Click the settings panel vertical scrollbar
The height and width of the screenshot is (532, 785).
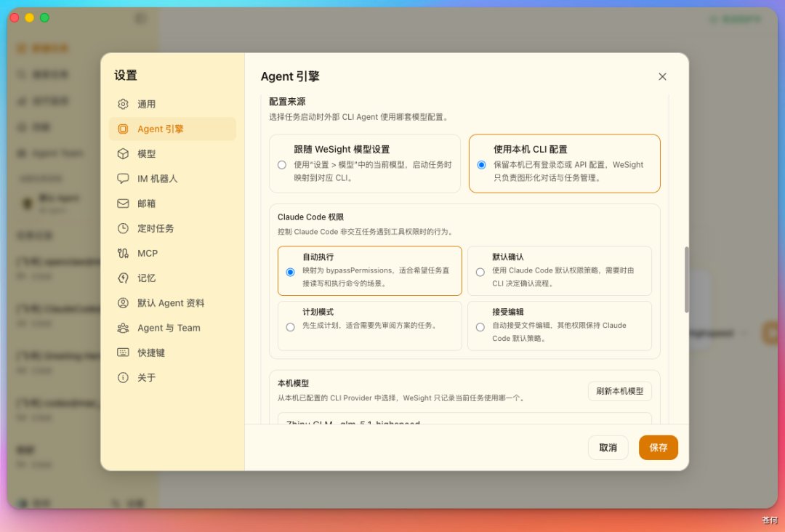coord(686,279)
